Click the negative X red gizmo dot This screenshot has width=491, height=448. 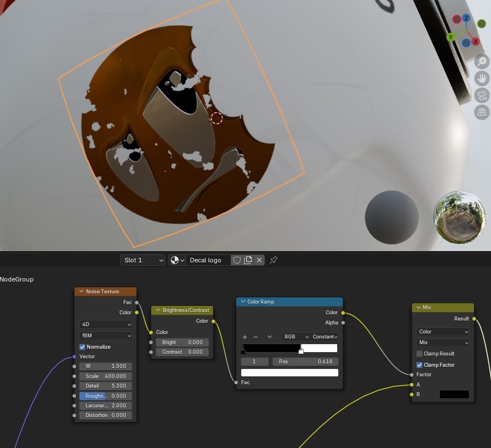[457, 19]
